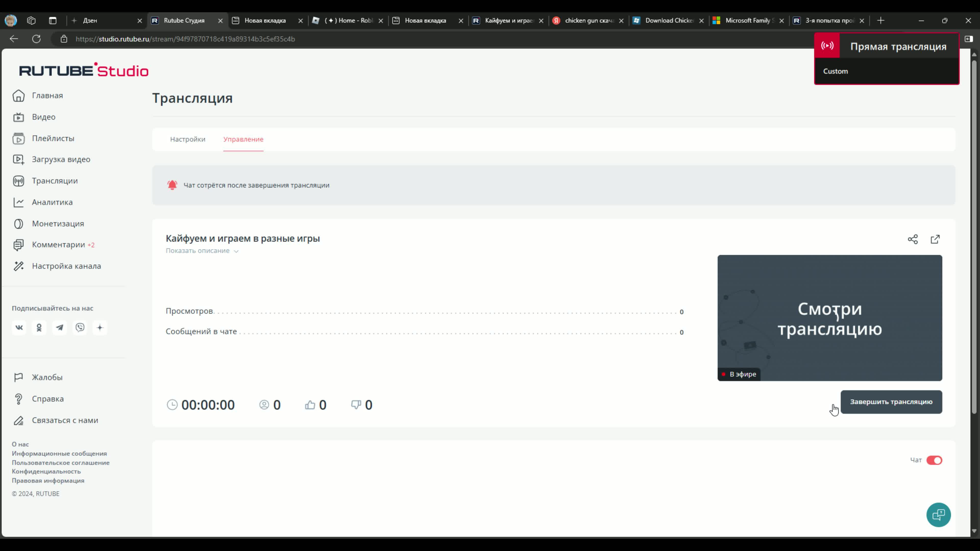Click the Dzen star social icon
This screenshot has width=980, height=551.
(x=100, y=327)
